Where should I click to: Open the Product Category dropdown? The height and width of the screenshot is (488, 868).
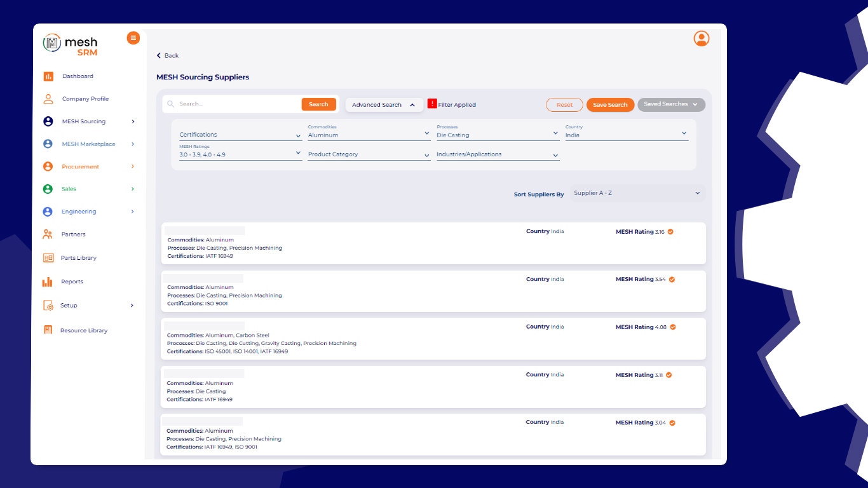point(369,154)
